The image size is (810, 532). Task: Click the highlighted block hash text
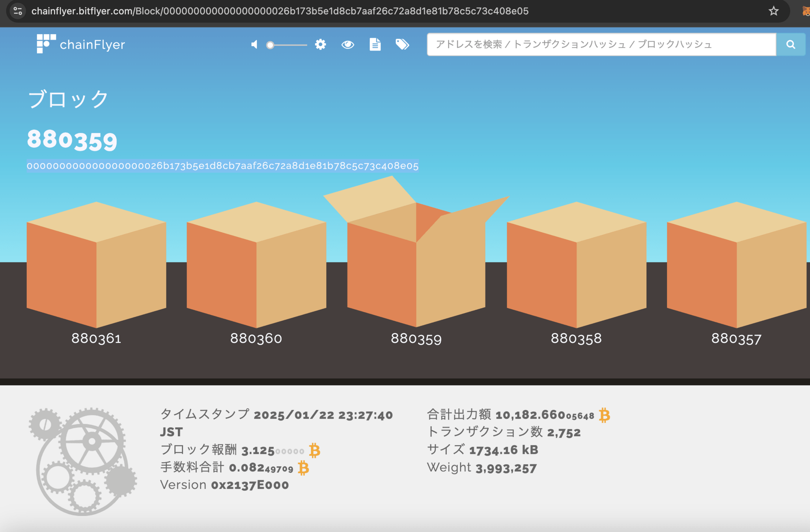click(222, 166)
